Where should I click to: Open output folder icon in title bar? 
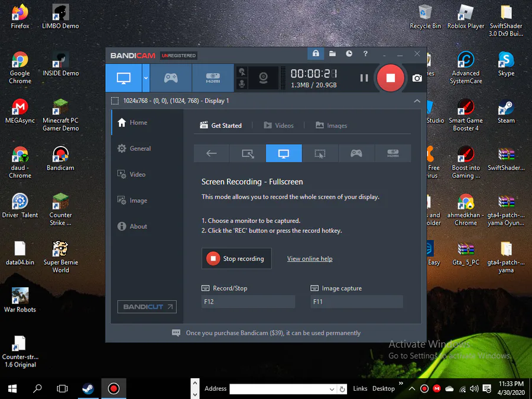332,54
